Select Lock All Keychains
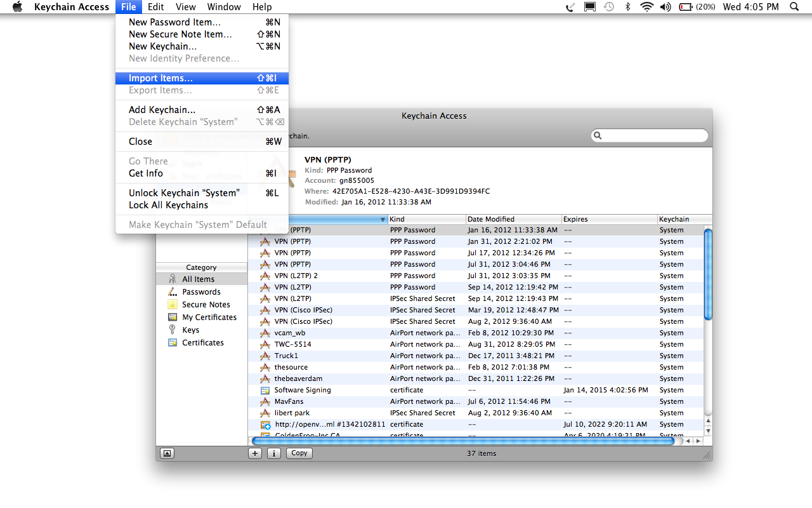Viewport: 812px width, 508px height. click(x=202, y=205)
